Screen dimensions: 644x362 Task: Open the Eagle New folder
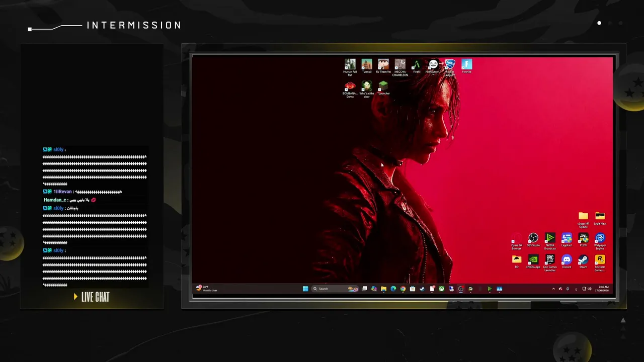tap(600, 219)
